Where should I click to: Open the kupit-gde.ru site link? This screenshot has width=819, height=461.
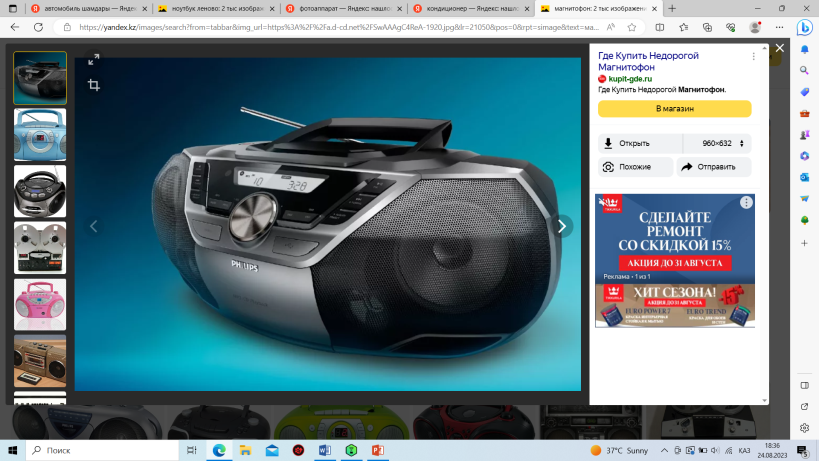pyautogui.click(x=630, y=79)
